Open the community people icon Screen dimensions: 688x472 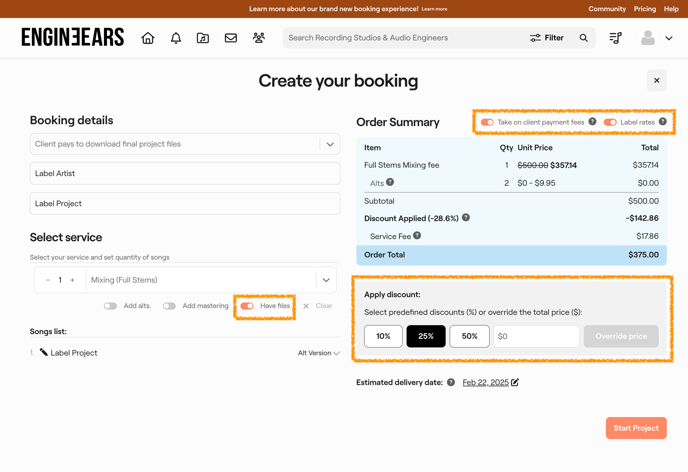pos(259,38)
